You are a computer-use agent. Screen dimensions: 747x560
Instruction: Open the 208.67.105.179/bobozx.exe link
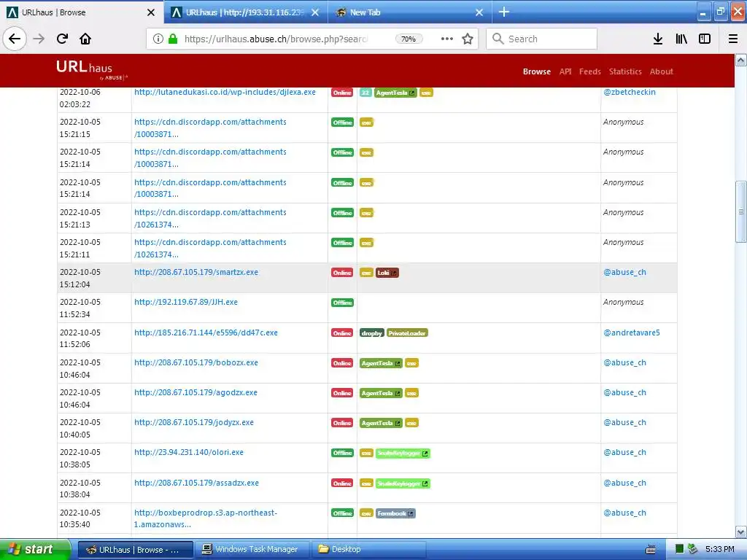pyautogui.click(x=196, y=362)
